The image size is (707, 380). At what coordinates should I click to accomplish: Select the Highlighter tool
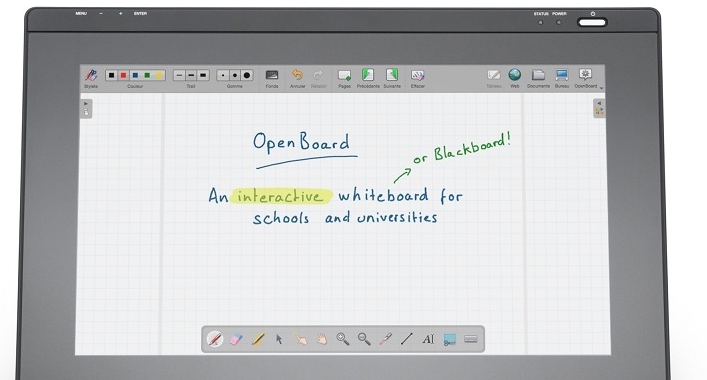click(258, 339)
